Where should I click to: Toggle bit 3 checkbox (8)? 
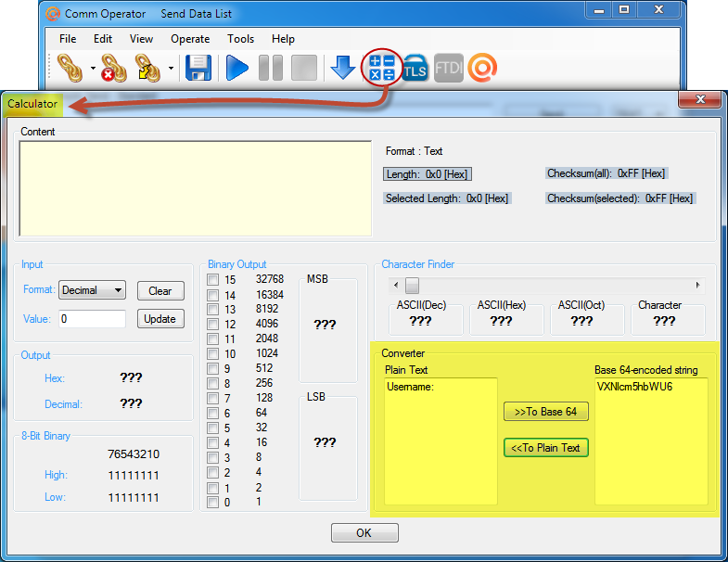[x=213, y=457]
